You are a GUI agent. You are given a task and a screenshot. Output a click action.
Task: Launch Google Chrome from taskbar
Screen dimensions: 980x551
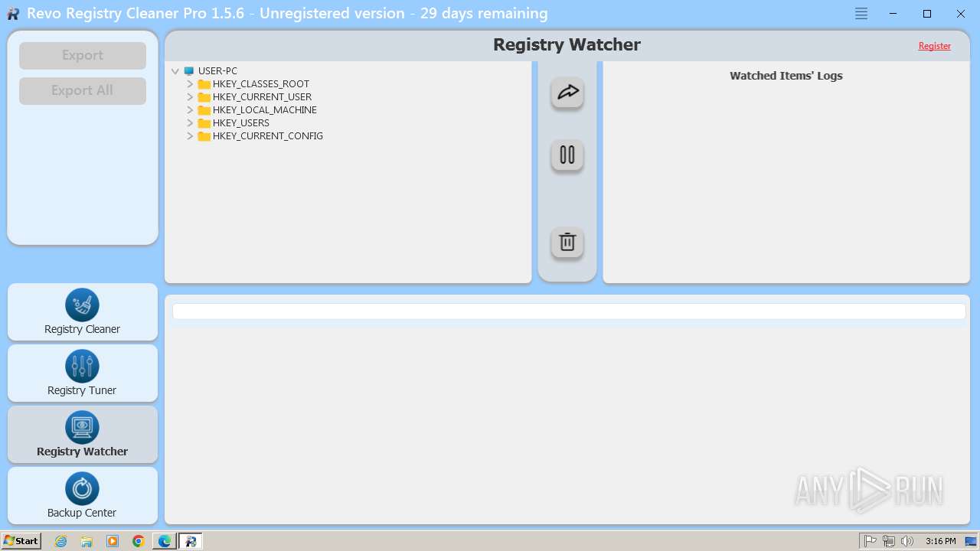click(x=139, y=541)
